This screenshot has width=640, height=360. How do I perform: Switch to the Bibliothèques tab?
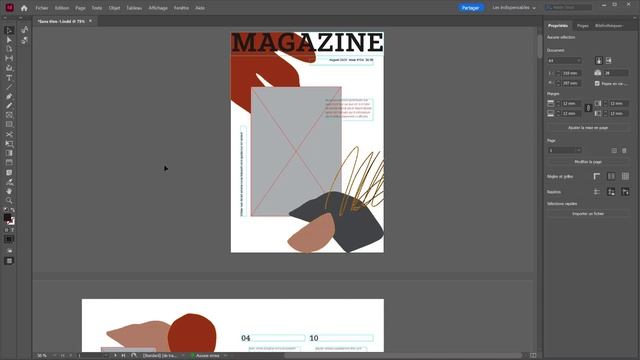coord(608,26)
